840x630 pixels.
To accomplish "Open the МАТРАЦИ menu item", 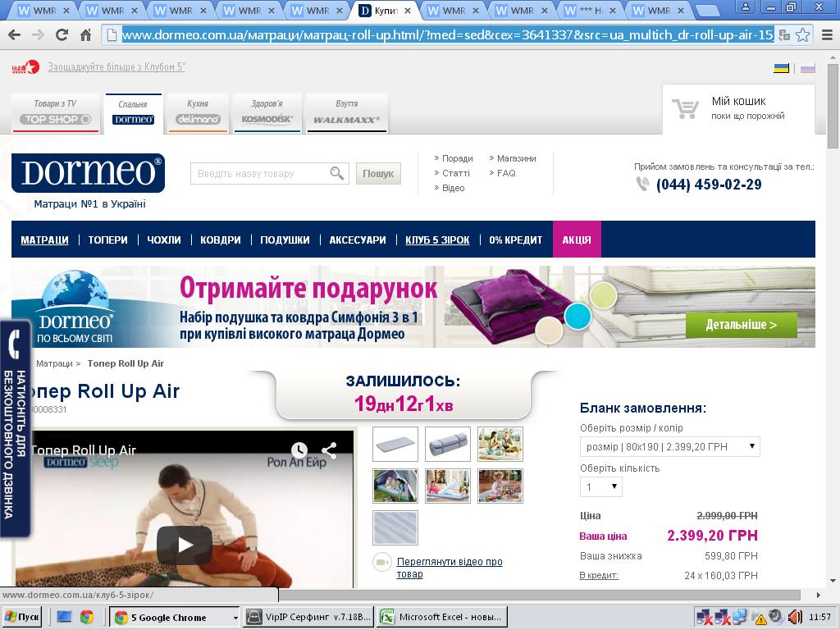I will coord(44,240).
